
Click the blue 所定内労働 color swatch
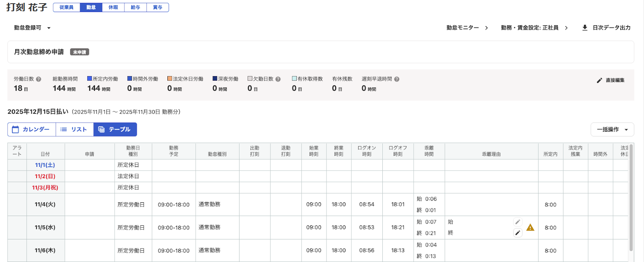coord(90,79)
